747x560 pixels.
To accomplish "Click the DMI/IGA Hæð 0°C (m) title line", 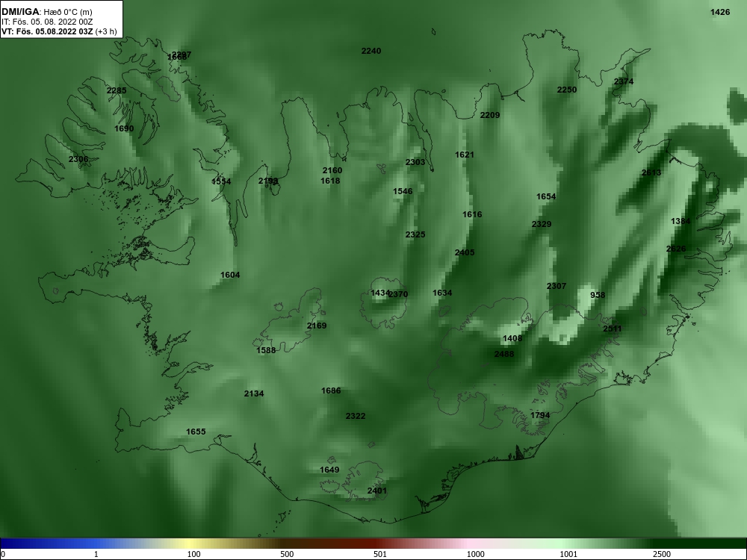I will coord(47,12).
